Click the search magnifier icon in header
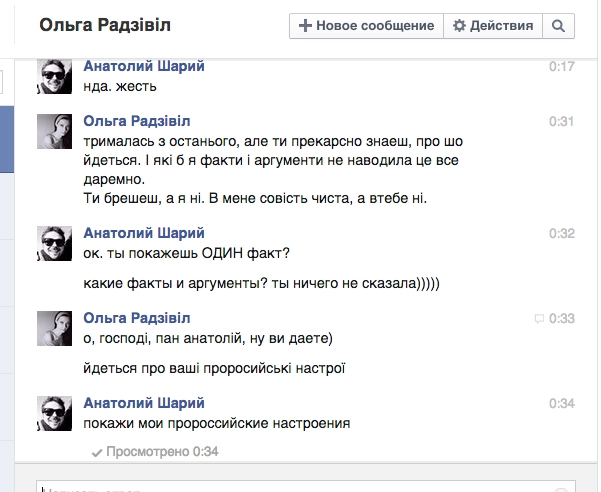601x492 pixels. (558, 26)
